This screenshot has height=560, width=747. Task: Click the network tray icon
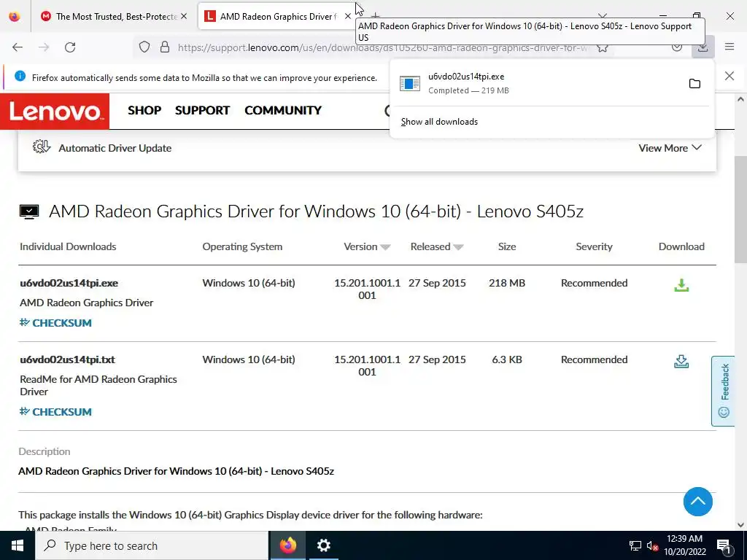(635, 546)
